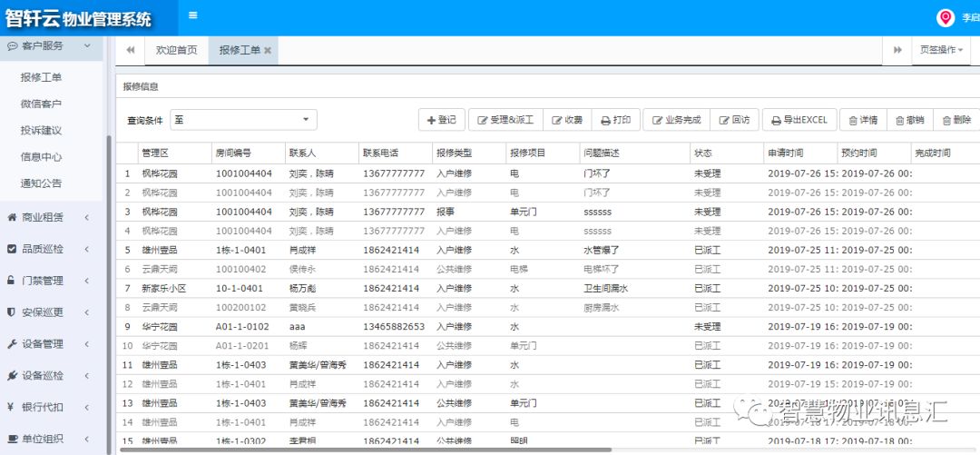Switch to the 欢迎首页 tab
This screenshot has height=455, width=980.
point(176,50)
